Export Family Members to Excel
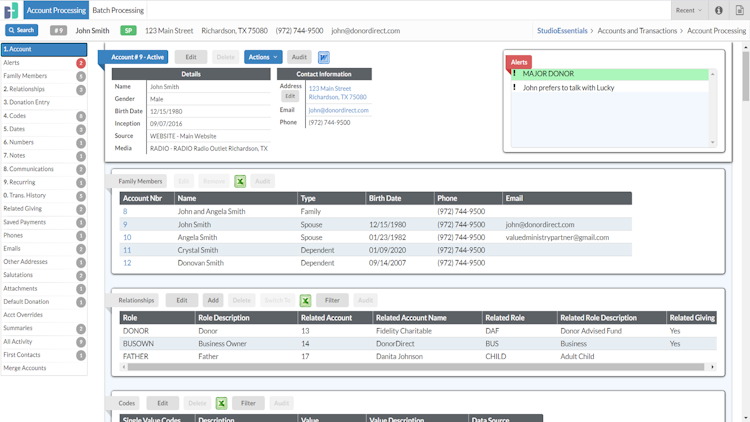 click(240, 181)
